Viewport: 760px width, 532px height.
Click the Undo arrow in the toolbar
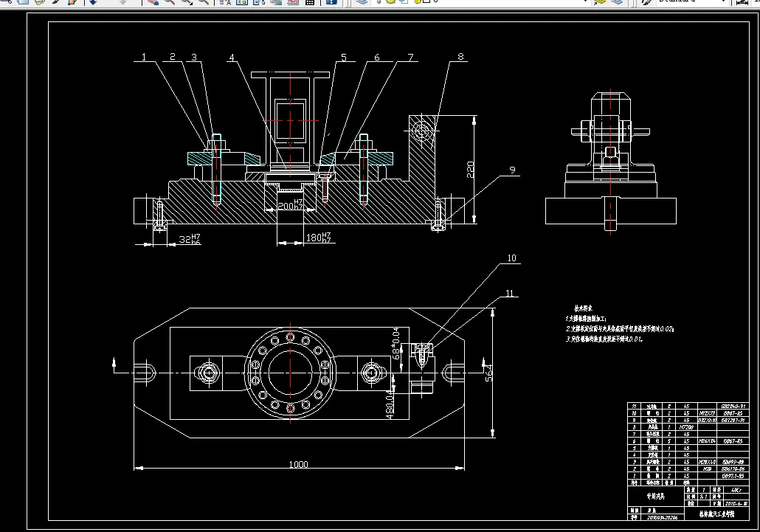tap(92, 2)
